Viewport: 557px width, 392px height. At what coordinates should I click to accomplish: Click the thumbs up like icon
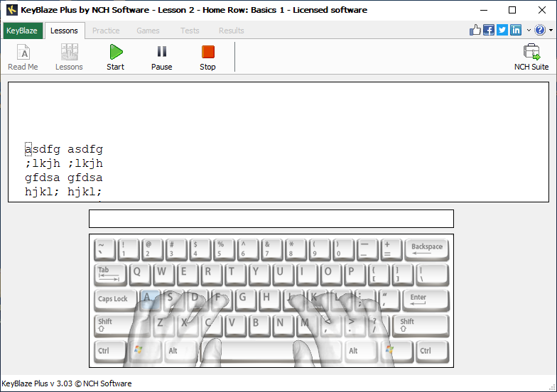475,30
